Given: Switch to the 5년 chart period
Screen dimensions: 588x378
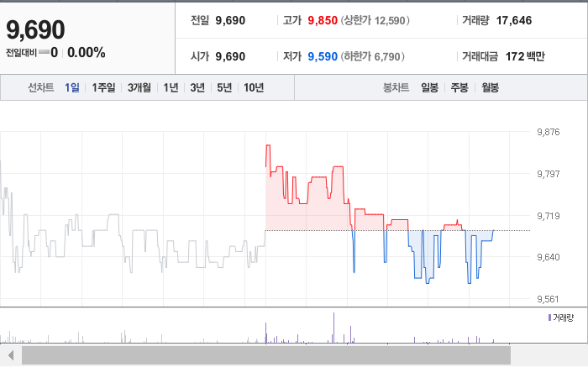Looking at the screenshot, I should (224, 87).
